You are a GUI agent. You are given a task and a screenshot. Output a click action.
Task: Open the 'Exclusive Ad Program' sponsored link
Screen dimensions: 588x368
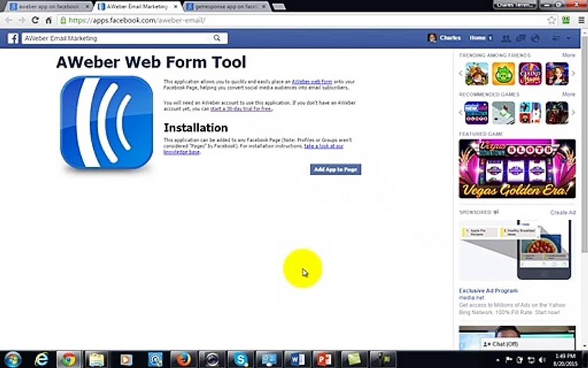488,291
